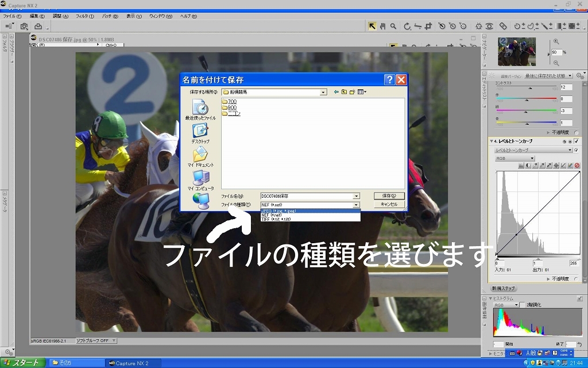Image resolution: width=588 pixels, height=368 pixels.
Task: Open My Documents location in save dialog
Action: coord(200,156)
